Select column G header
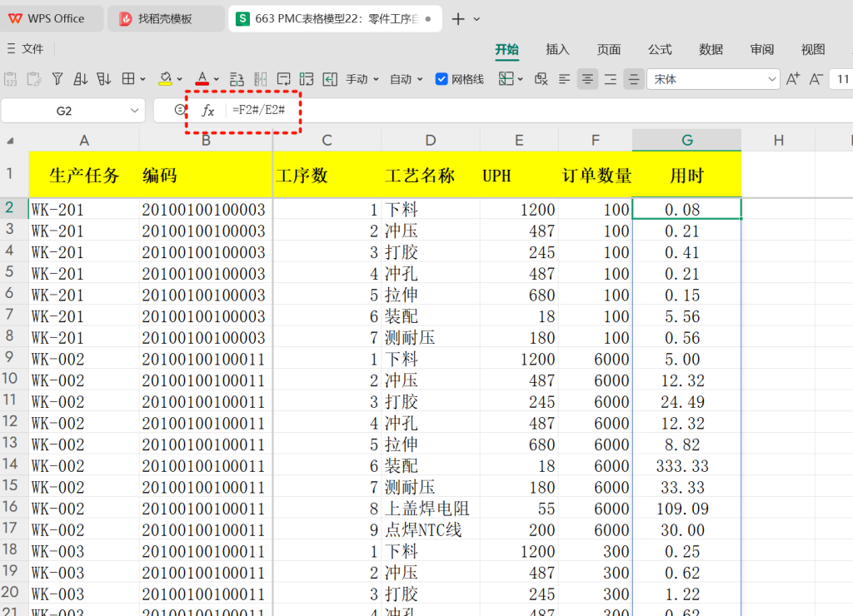 point(687,141)
